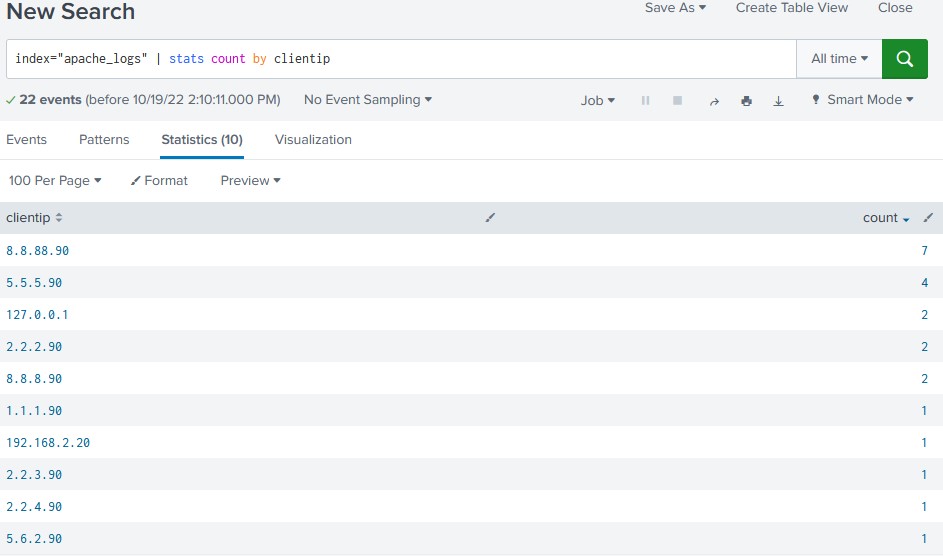The height and width of the screenshot is (556, 943).
Task: Open the All time range picker
Action: tap(839, 59)
